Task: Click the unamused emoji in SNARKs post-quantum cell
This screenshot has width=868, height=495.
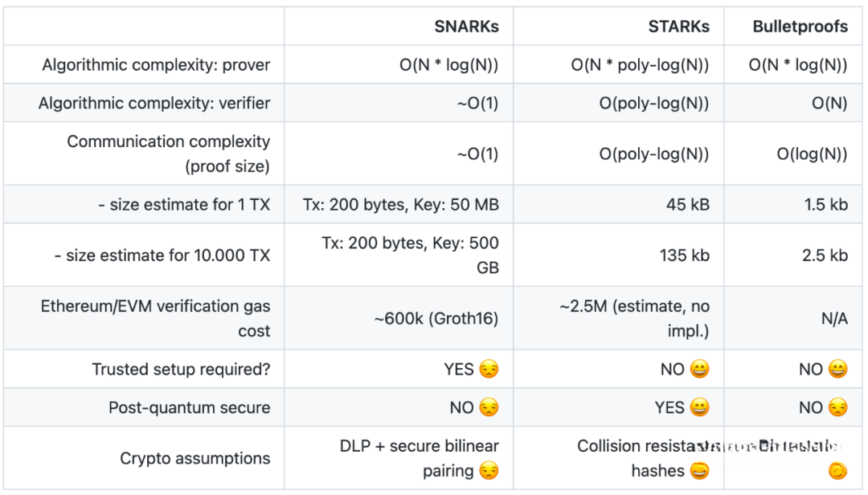Action: click(x=489, y=408)
